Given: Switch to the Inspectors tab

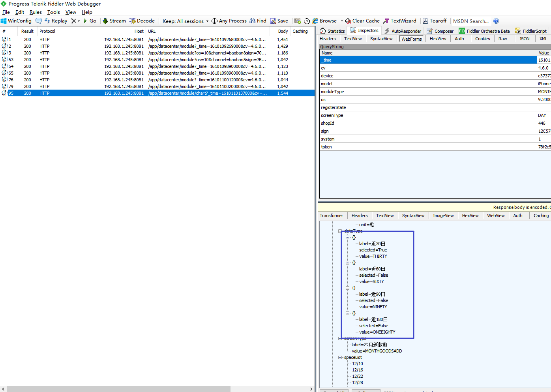Looking at the screenshot, I should (x=364, y=30).
